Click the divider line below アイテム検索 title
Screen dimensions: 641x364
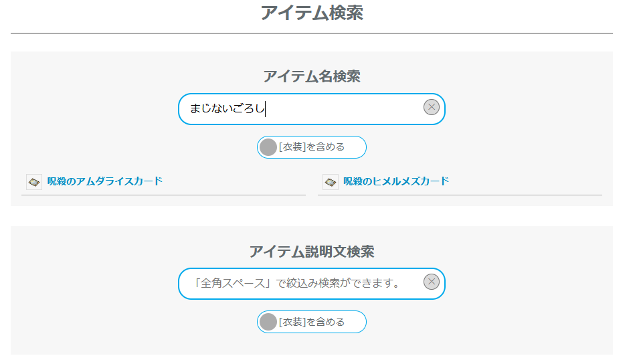click(312, 33)
